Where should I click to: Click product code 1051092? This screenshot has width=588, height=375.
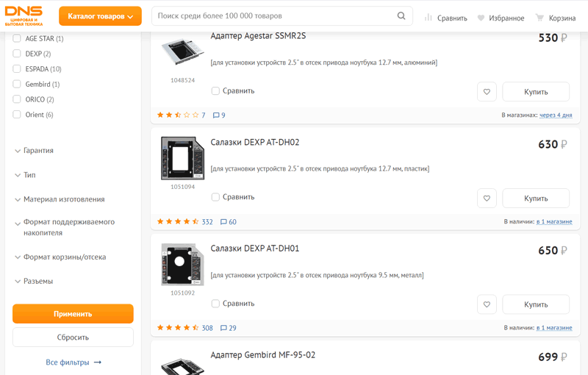pyautogui.click(x=182, y=293)
